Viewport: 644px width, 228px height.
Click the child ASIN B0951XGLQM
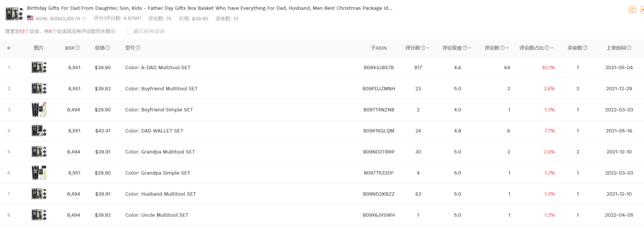click(379, 131)
